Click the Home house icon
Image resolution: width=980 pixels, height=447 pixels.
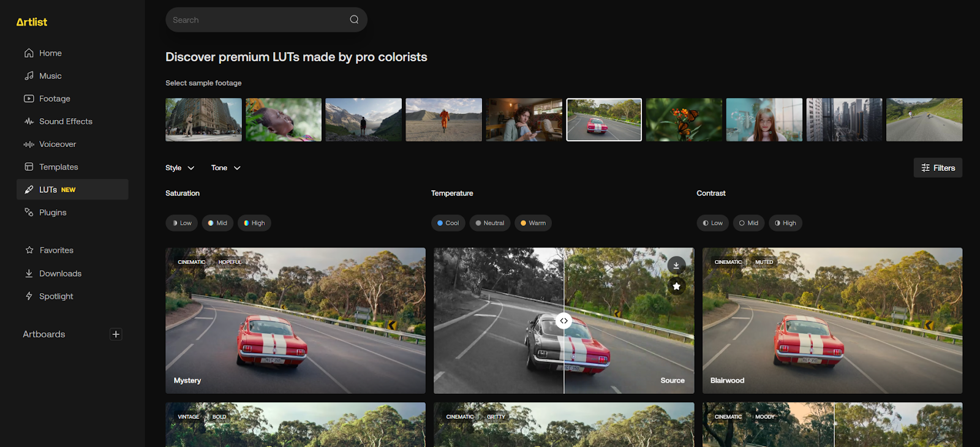(29, 53)
